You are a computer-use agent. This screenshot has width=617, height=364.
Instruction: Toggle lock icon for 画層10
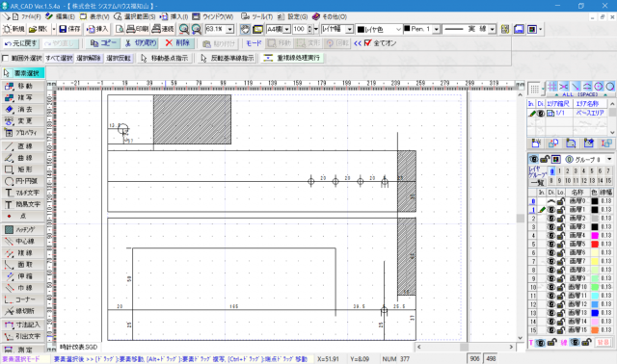point(560,287)
